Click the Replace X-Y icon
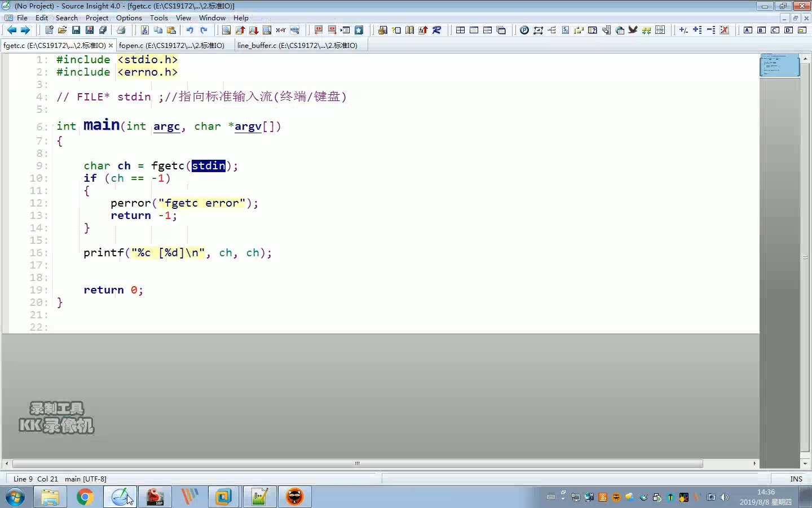The height and width of the screenshot is (508, 812). [281, 30]
